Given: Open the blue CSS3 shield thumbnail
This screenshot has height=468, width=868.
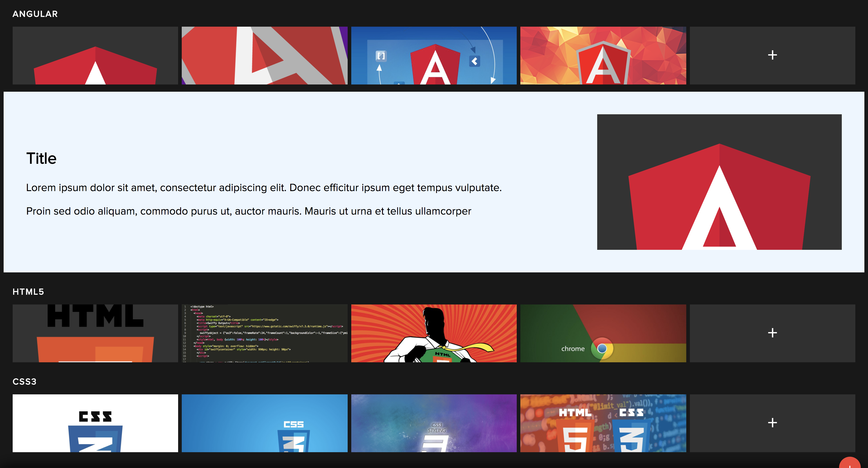Looking at the screenshot, I should point(264,423).
